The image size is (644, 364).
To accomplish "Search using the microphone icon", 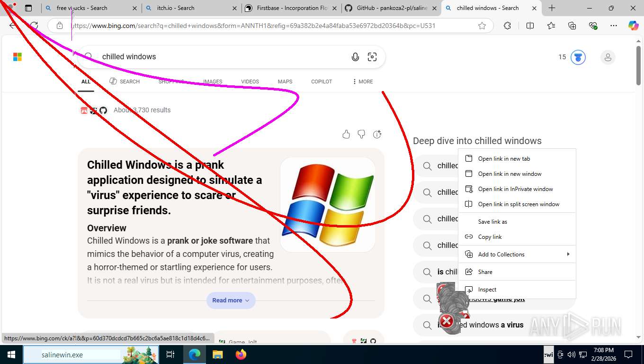I will pyautogui.click(x=355, y=57).
